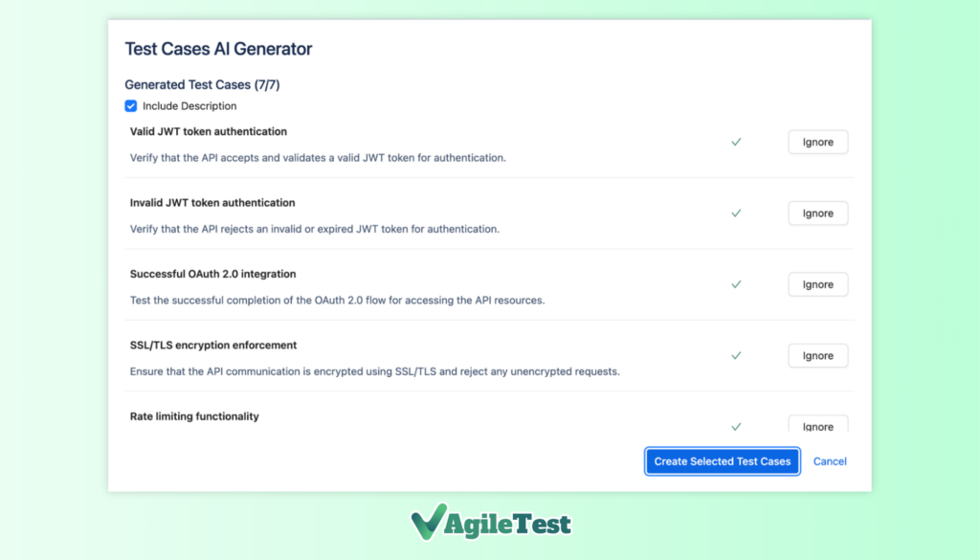The image size is (980, 560).
Task: Select the SSL/TLS encryption enforcement title
Action: point(213,345)
